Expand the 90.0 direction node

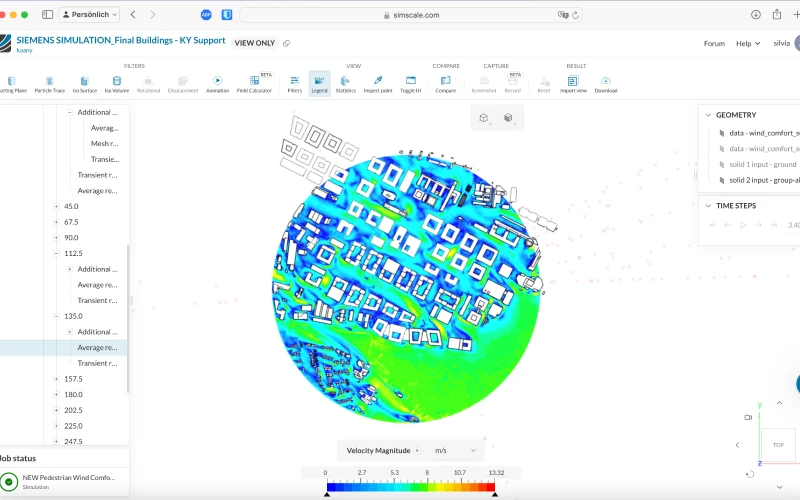tap(57, 238)
